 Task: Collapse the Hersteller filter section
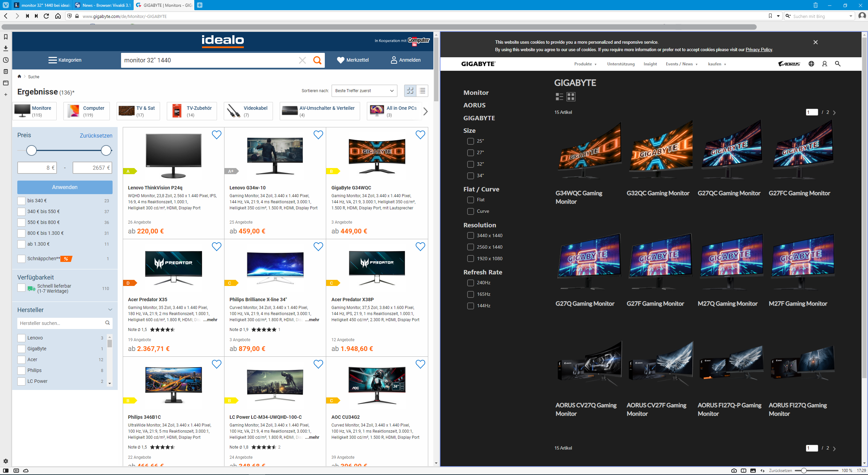(x=110, y=310)
